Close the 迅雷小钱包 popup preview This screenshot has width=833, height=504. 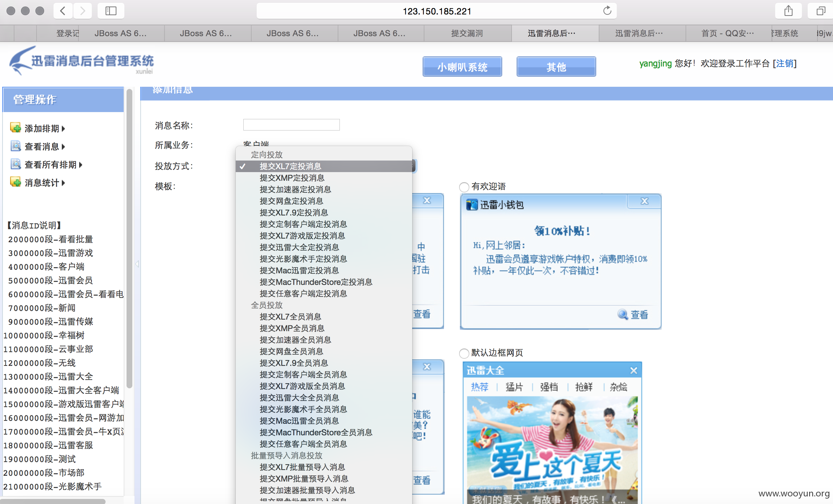(x=644, y=201)
